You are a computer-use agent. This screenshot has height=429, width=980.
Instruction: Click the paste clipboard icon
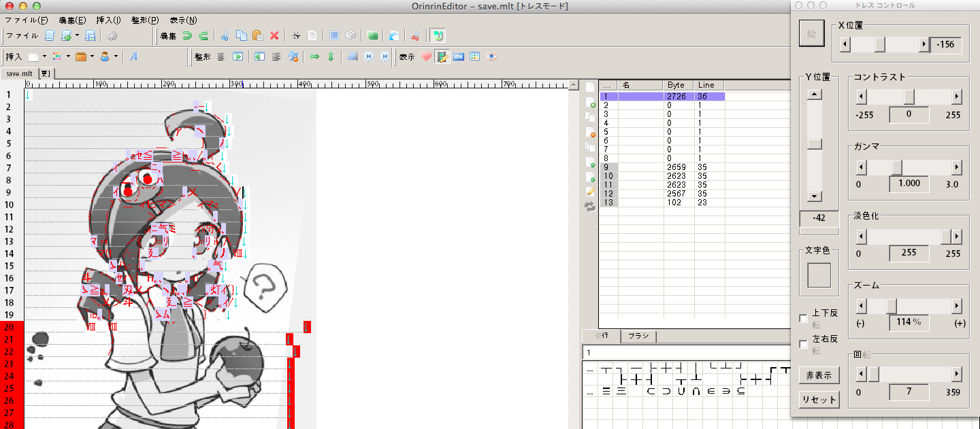point(257,35)
